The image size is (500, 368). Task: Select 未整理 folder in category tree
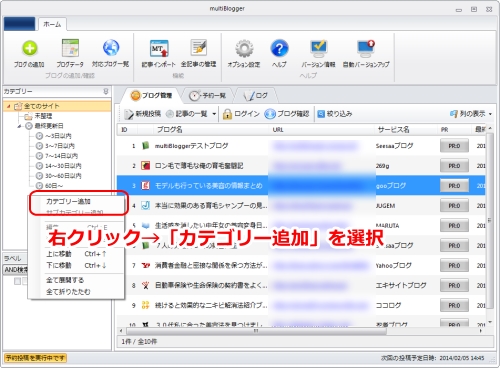(x=38, y=116)
